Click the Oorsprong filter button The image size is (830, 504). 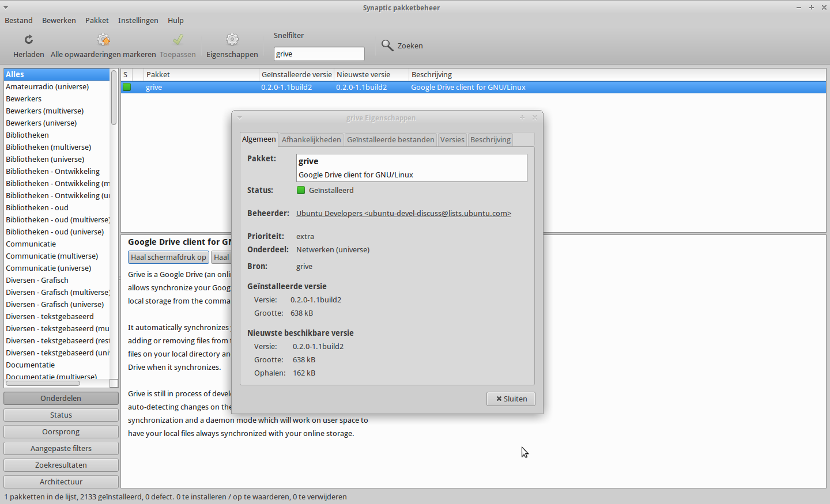tap(61, 431)
